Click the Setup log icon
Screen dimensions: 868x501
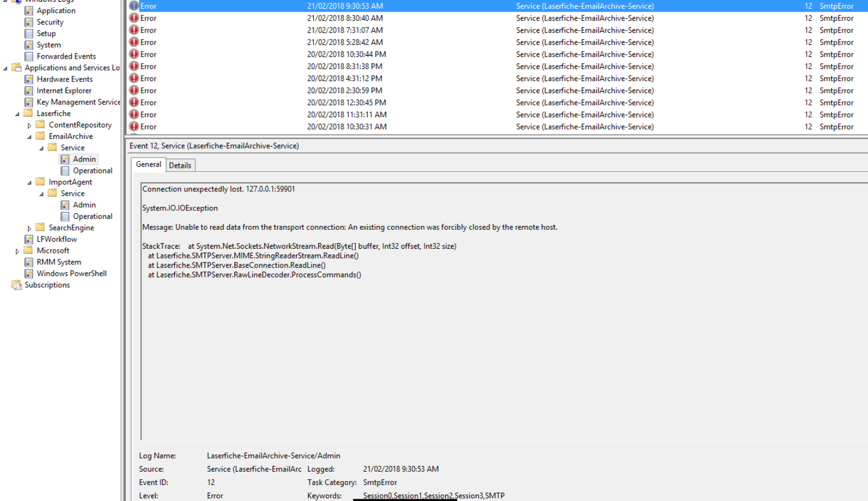coord(29,33)
